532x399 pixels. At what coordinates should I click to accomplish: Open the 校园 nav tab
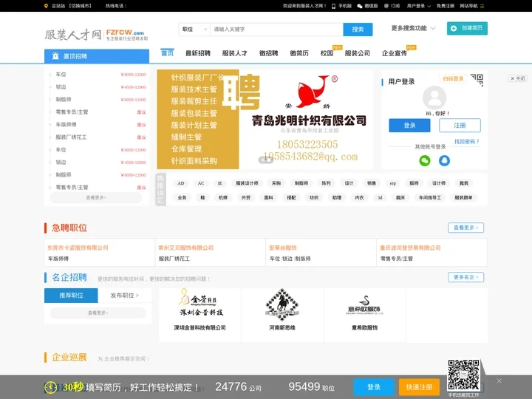pos(327,53)
